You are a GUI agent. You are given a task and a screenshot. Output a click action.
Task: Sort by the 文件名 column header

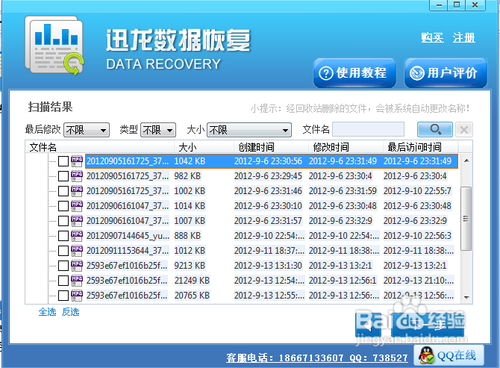coord(100,147)
